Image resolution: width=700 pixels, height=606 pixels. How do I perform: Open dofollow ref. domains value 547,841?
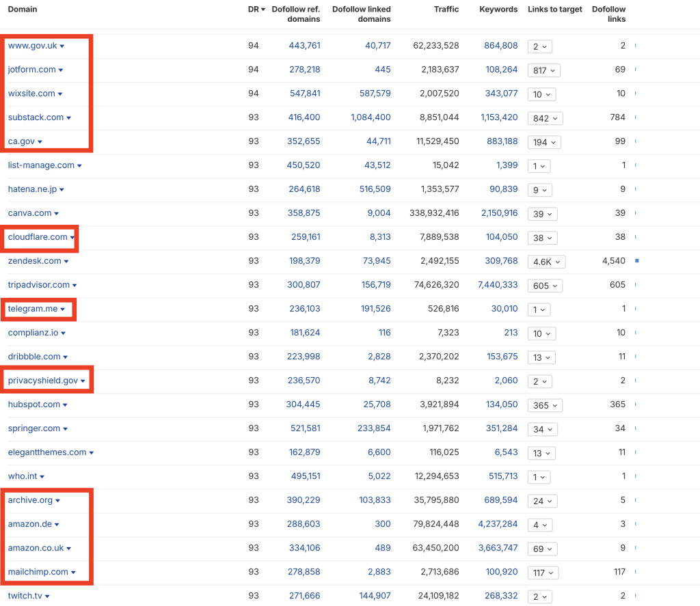(x=305, y=94)
